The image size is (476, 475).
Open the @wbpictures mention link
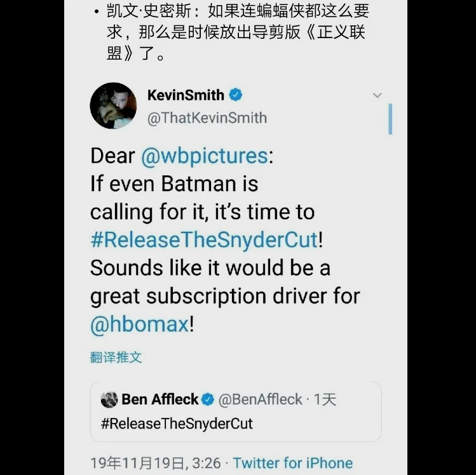click(x=205, y=156)
